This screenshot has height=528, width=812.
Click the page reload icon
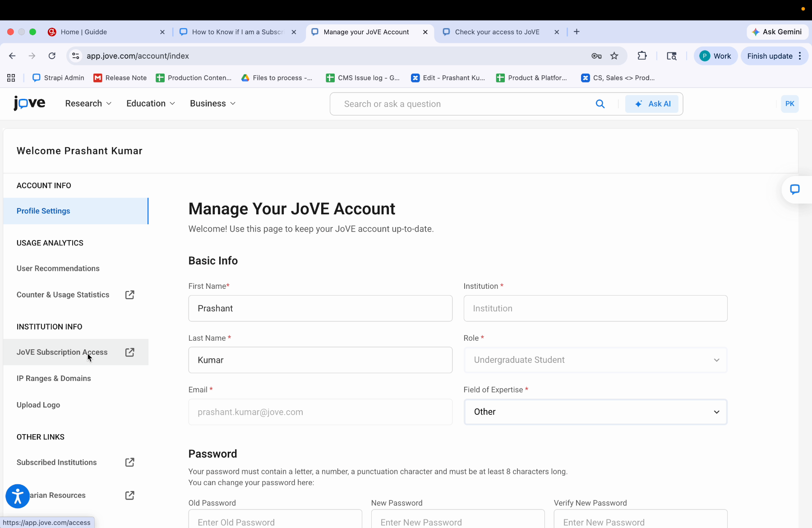(52, 56)
